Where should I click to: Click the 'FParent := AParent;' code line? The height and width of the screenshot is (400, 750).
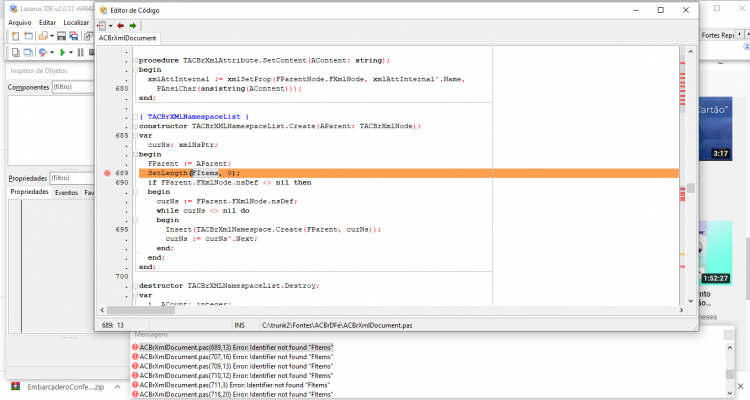tap(189, 164)
